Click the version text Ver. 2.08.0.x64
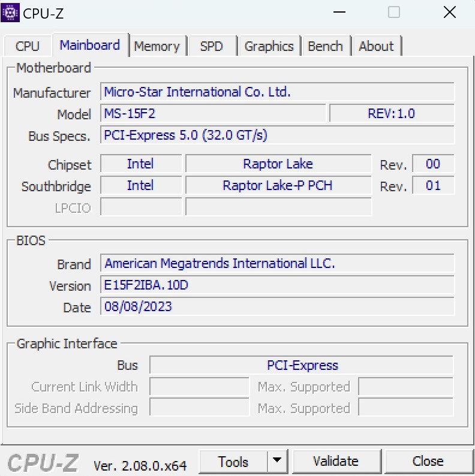Viewport: 475px width, 476px height. (140, 465)
